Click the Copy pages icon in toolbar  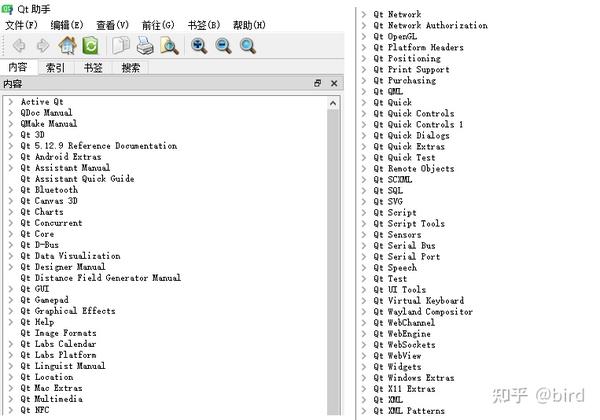(x=121, y=46)
